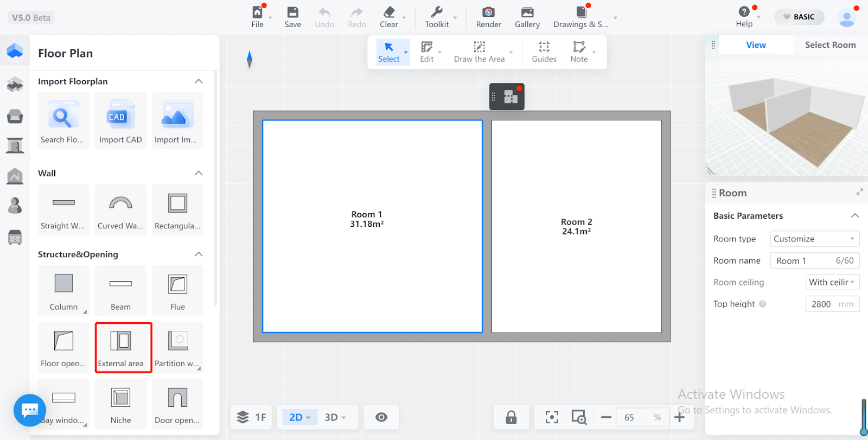The height and width of the screenshot is (440, 868).
Task: Click the BASIC plan badge
Action: click(x=799, y=17)
